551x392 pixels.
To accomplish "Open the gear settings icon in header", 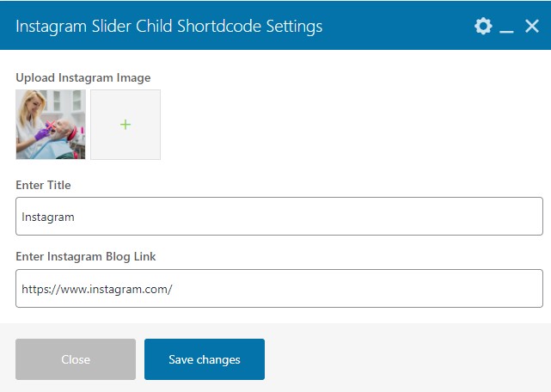I will point(483,26).
